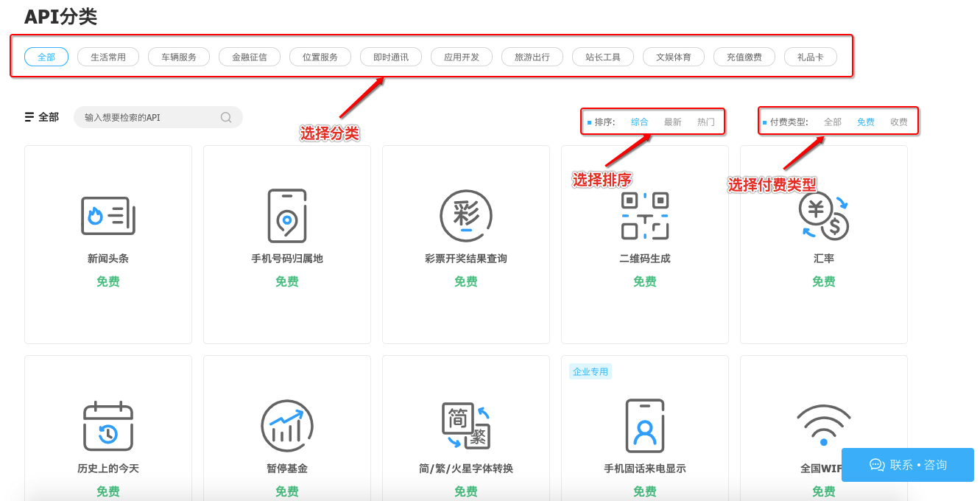Screen dimensions: 980x501
Task: Click the 二维码生成 title text
Action: (645, 259)
